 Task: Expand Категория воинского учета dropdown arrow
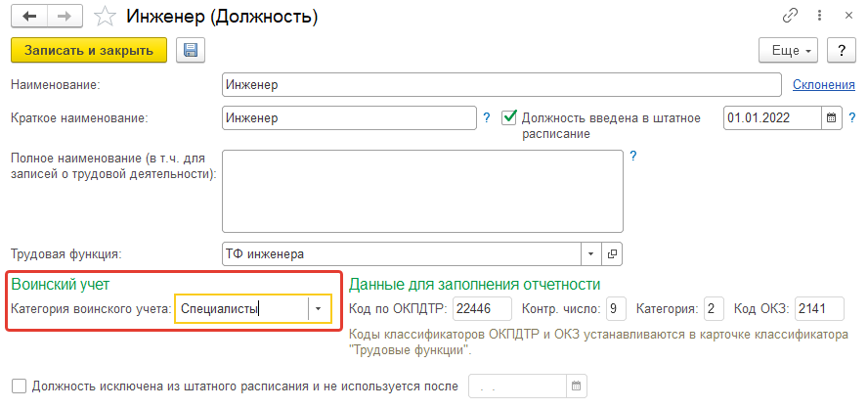click(319, 308)
